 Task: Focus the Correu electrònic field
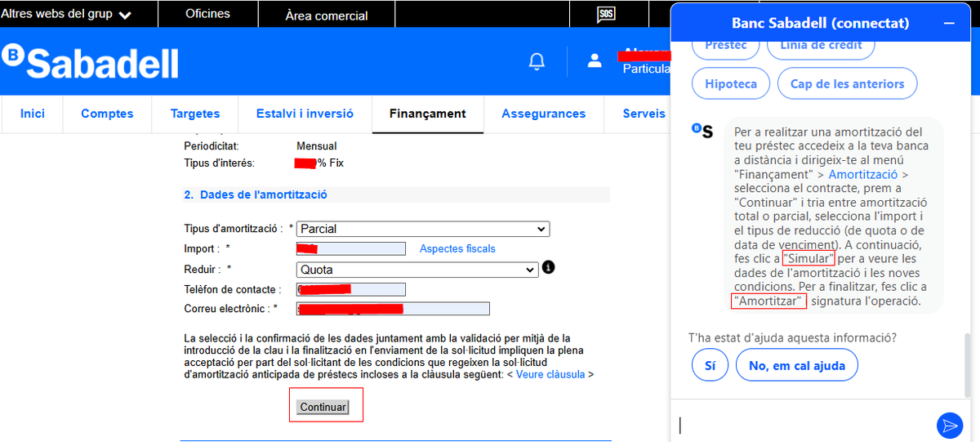click(393, 309)
